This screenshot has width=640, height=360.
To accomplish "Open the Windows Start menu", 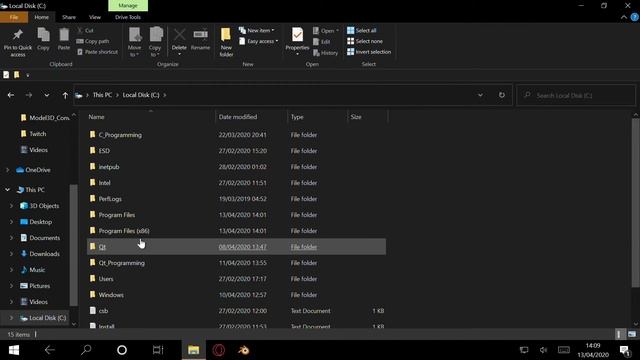I will point(14,350).
